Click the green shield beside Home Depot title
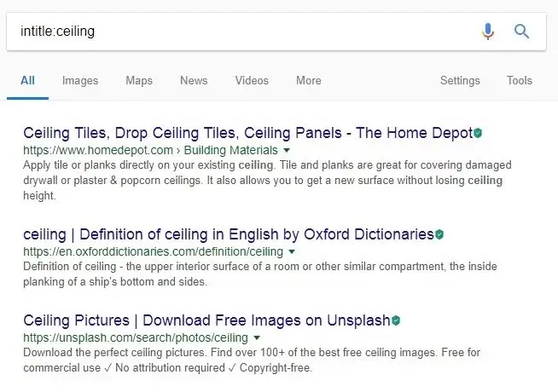 pos(479,133)
